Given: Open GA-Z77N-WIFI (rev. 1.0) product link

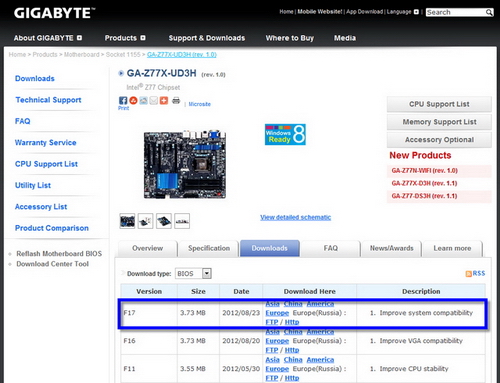Looking at the screenshot, I should coord(424,171).
